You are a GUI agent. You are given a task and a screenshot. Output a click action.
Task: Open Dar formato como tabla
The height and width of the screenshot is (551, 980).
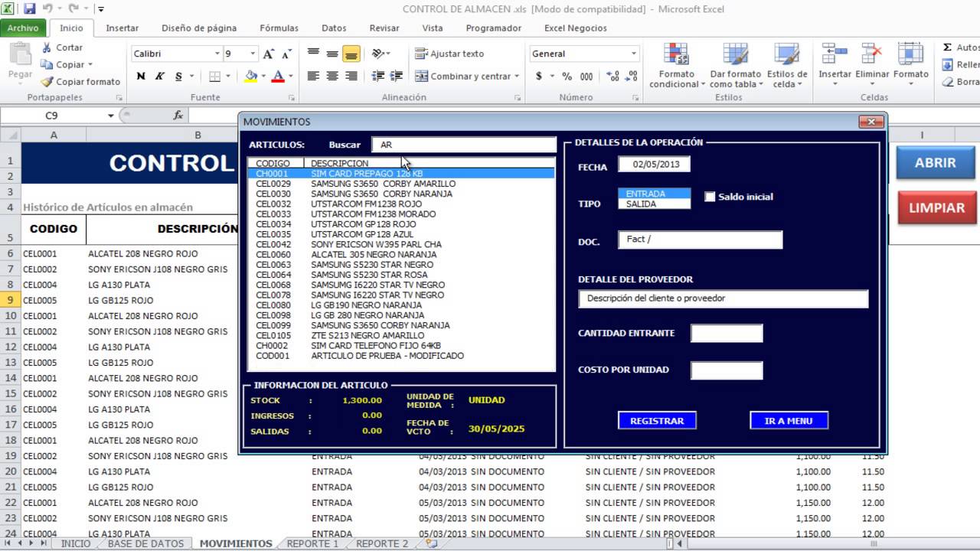[x=735, y=66]
